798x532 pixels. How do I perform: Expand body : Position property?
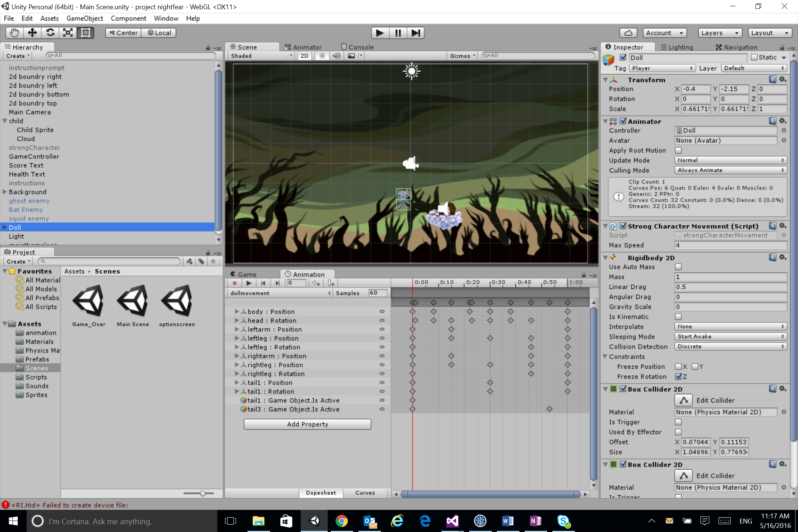coord(237,311)
